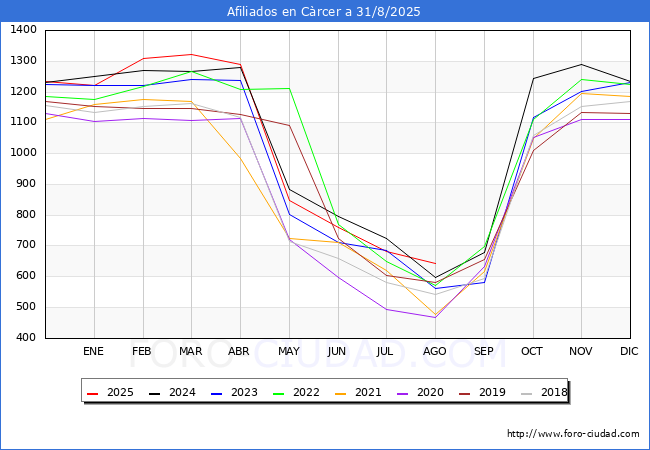The image size is (650, 450).
Task: Click the MAR month axis label
Action: [190, 351]
